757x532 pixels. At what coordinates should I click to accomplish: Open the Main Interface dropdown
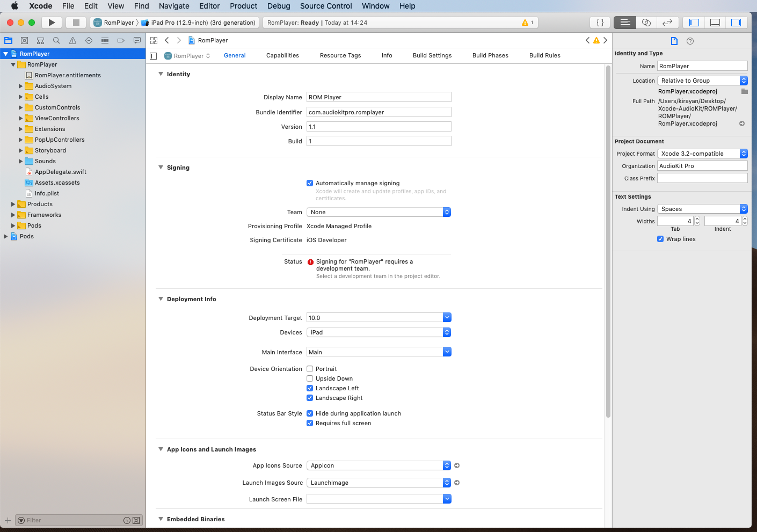pyautogui.click(x=447, y=352)
